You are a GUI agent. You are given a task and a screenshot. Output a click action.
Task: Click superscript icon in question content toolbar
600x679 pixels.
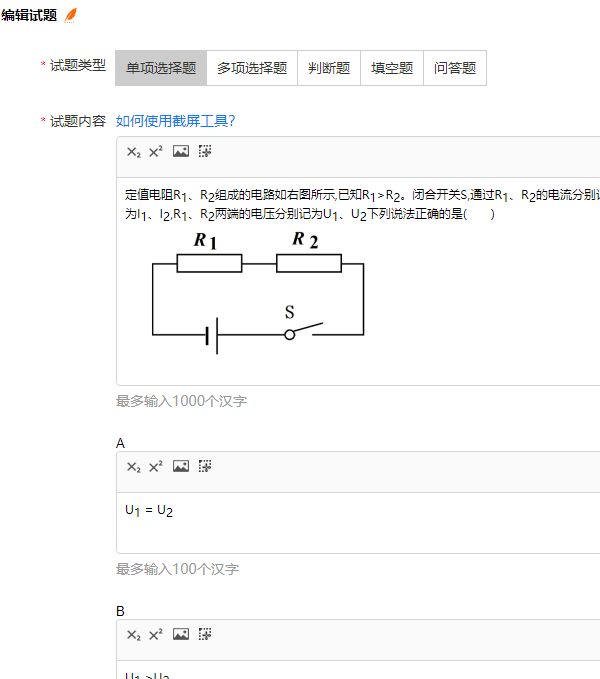(x=155, y=152)
